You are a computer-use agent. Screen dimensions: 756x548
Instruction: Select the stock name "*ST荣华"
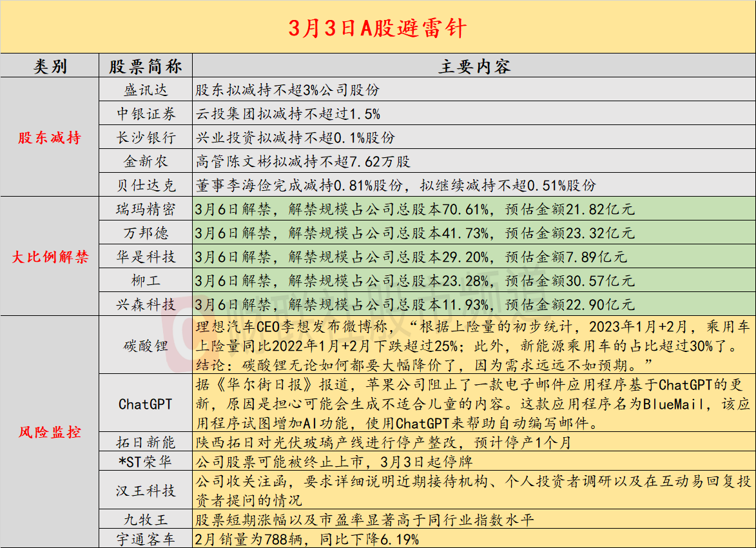click(146, 462)
